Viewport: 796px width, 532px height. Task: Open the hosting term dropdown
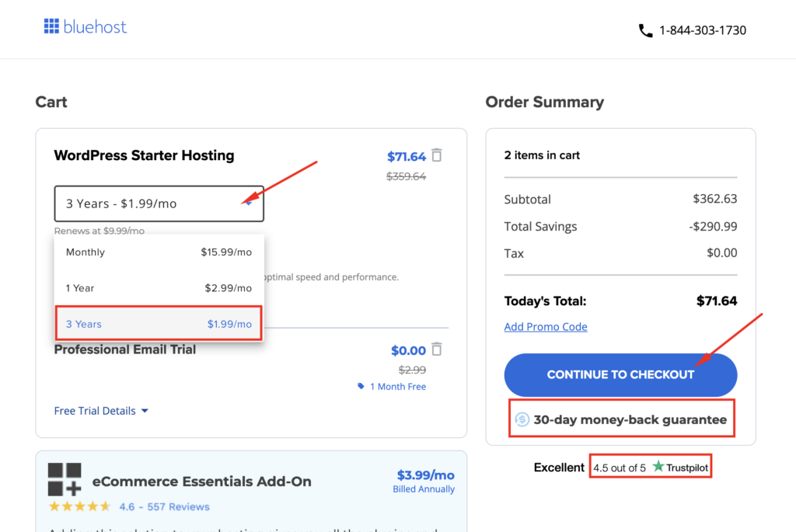point(159,203)
